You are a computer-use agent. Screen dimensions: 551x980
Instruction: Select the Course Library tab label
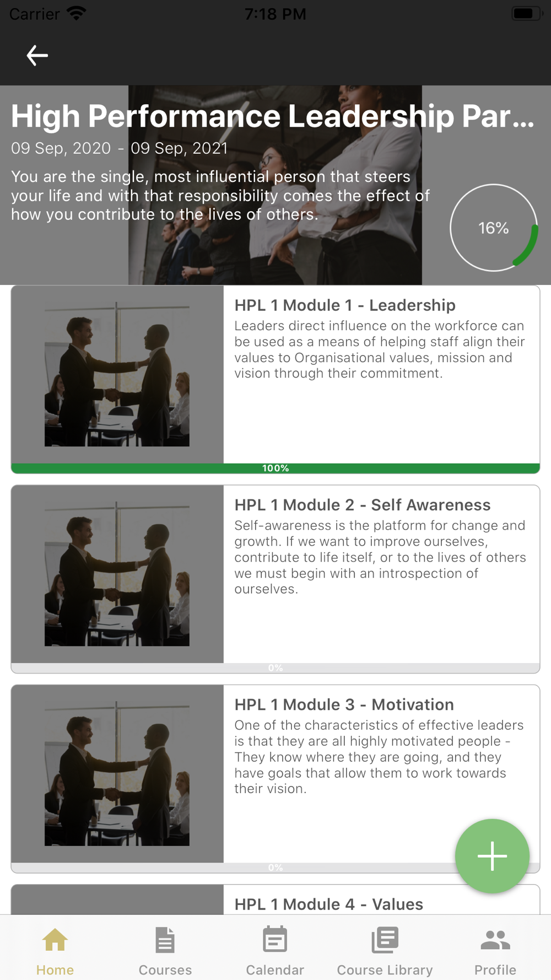(x=385, y=970)
